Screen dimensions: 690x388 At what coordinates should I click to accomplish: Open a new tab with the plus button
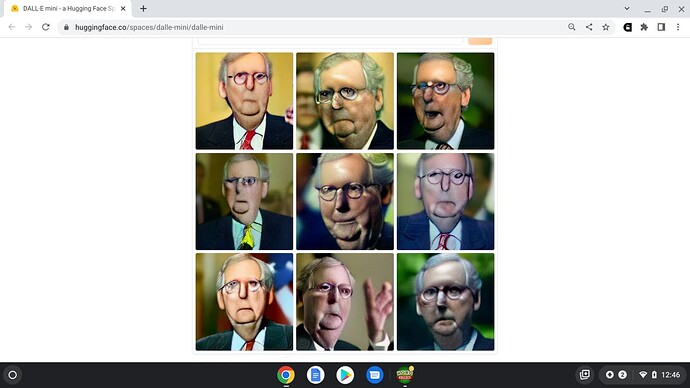click(143, 8)
